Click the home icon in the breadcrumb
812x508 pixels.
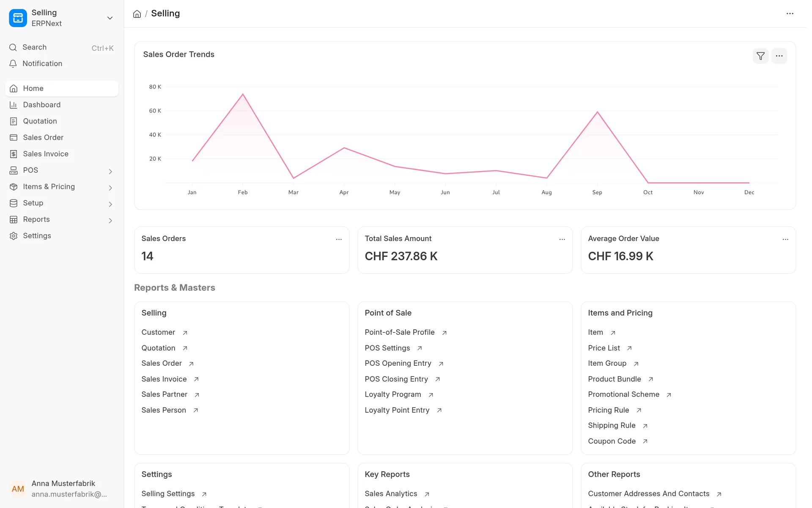tap(137, 14)
